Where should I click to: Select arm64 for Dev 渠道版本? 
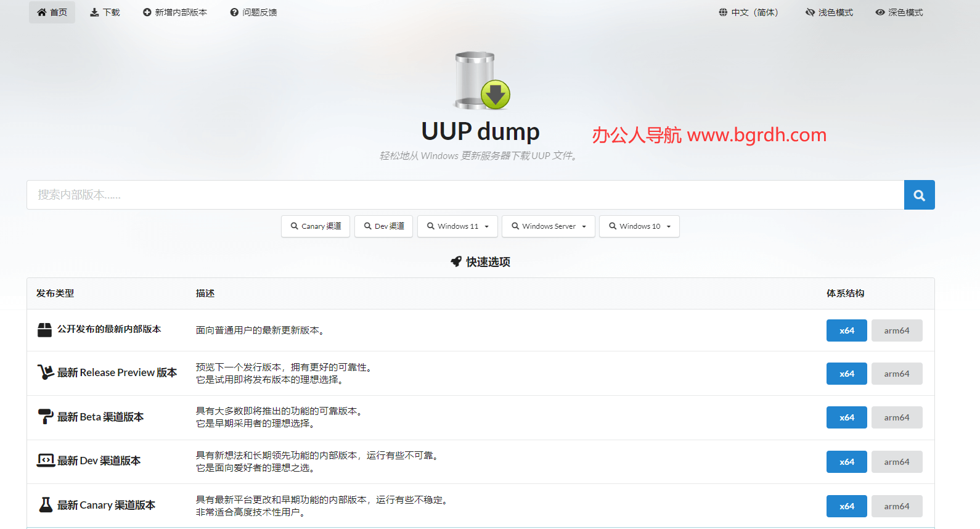click(897, 462)
